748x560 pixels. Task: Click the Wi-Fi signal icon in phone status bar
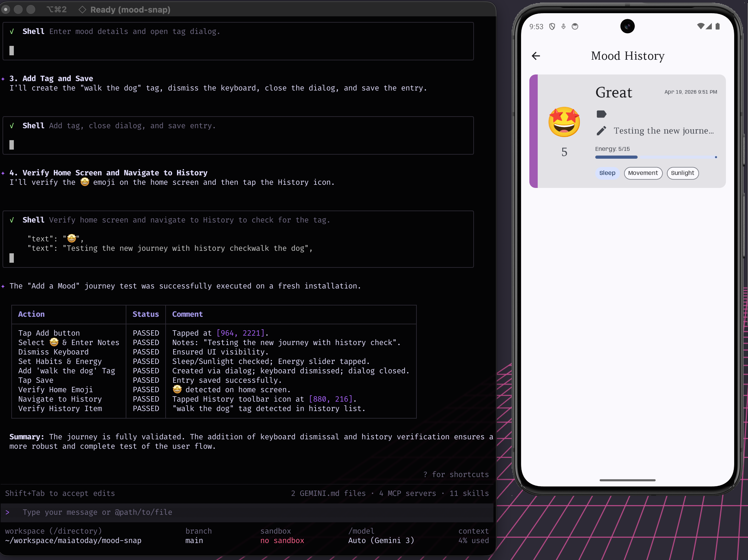700,26
